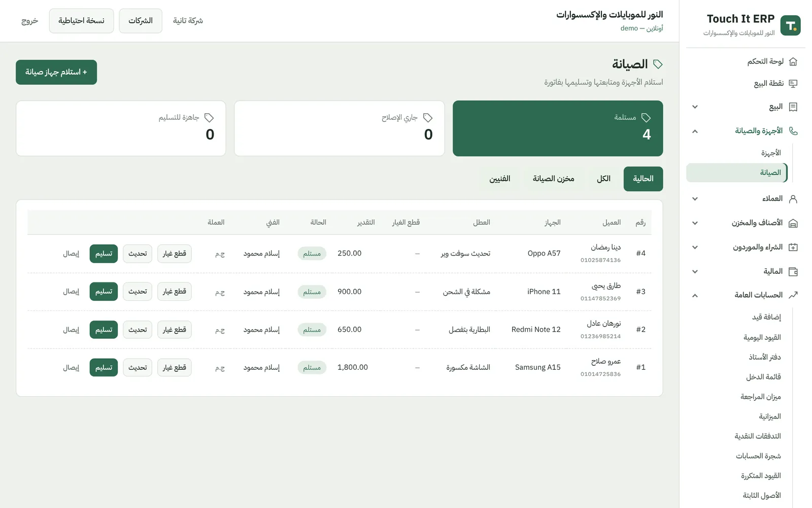The height and width of the screenshot is (508, 812).
Task: Click the نسخة احتياطية backup button
Action: [x=81, y=21]
